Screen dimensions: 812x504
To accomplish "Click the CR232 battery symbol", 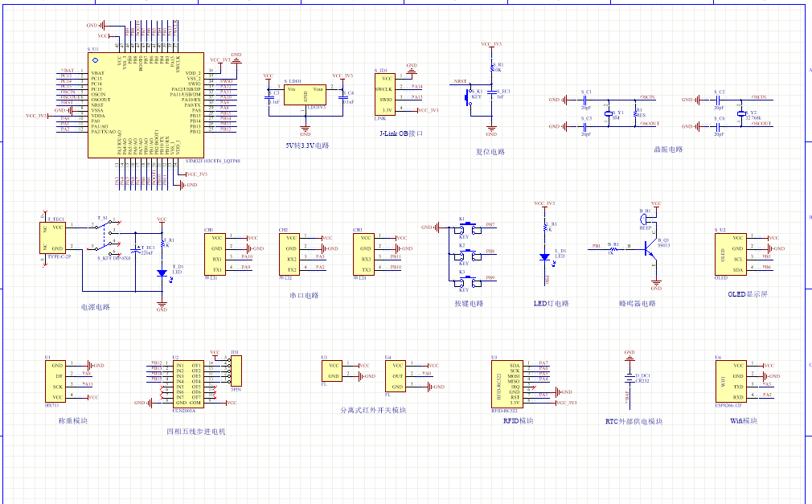I will tap(630, 375).
